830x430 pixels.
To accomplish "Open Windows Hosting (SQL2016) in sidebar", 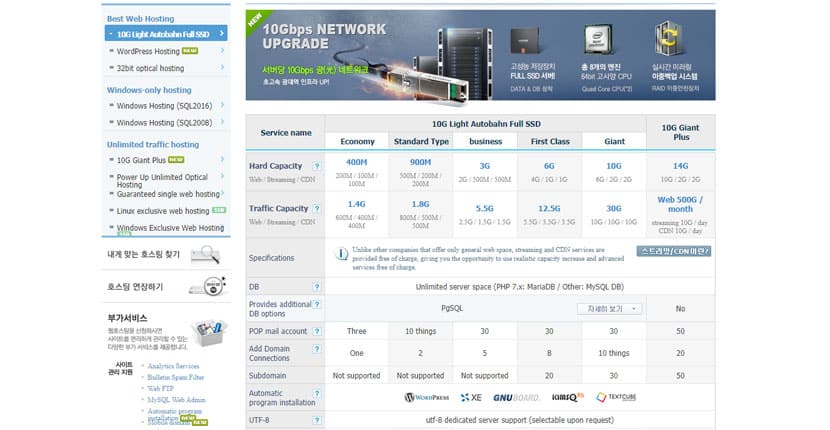I will [164, 106].
